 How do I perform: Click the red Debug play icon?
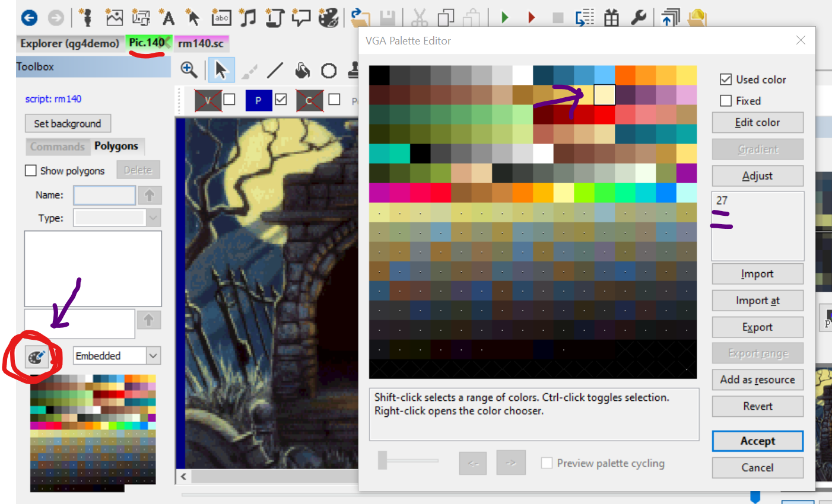point(532,18)
